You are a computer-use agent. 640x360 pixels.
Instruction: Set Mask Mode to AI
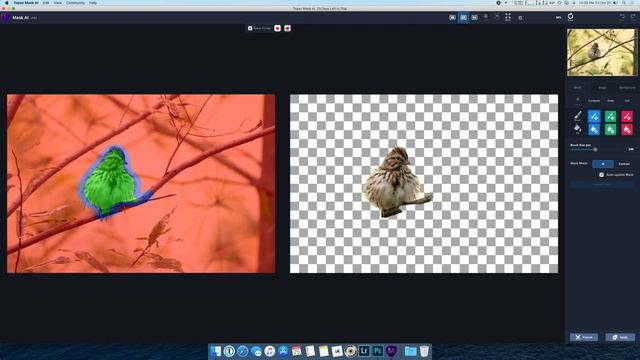click(x=603, y=164)
